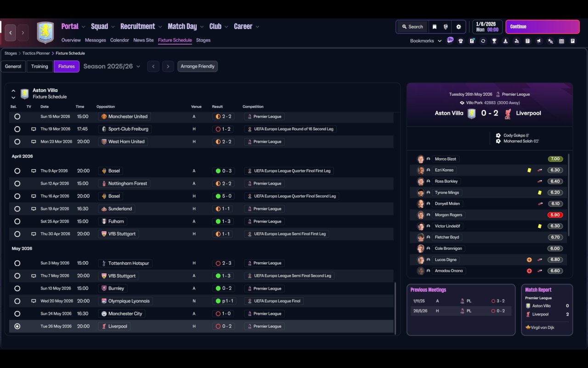This screenshot has height=368, width=588.
Task: Open the megaphone bookmark icon
Action: pos(539,41)
